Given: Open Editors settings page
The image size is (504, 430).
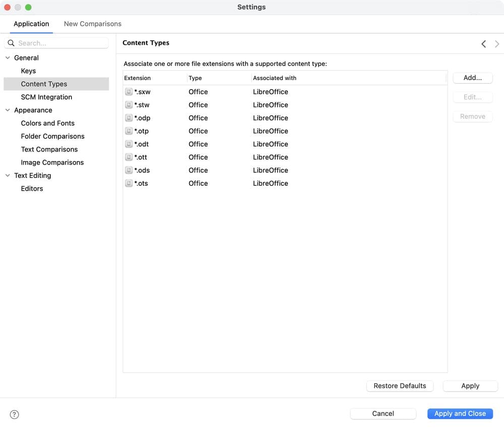Looking at the screenshot, I should 32,188.
